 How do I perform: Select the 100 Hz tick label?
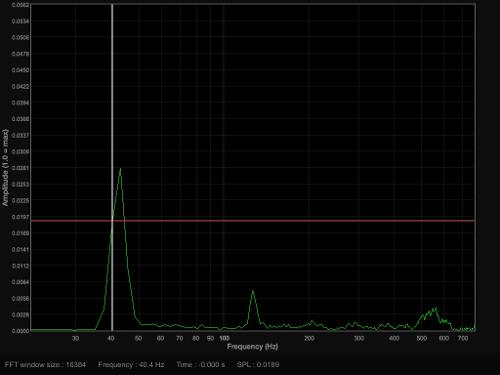224,338
